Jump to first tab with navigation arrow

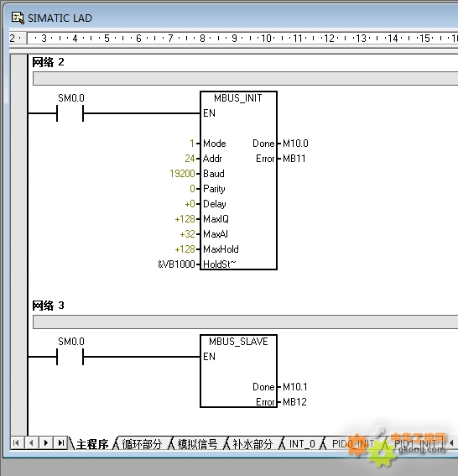point(16,443)
